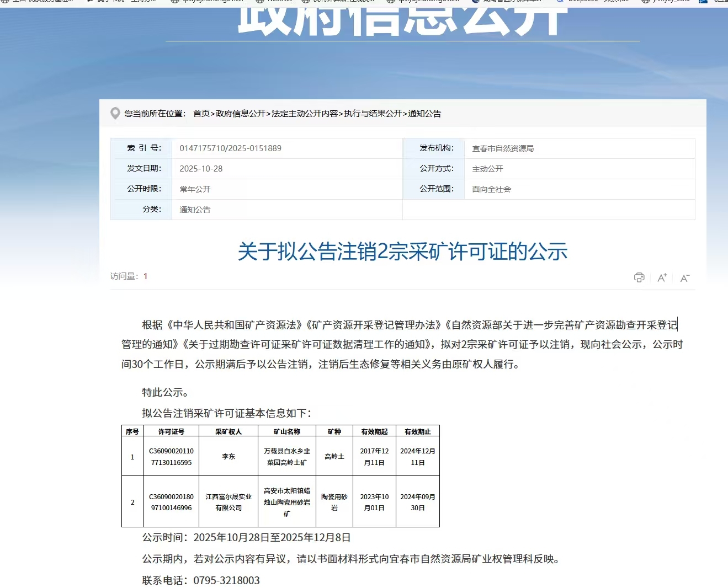The image size is (728, 588).
Task: Click the 特此公示 line
Action: [x=166, y=393]
